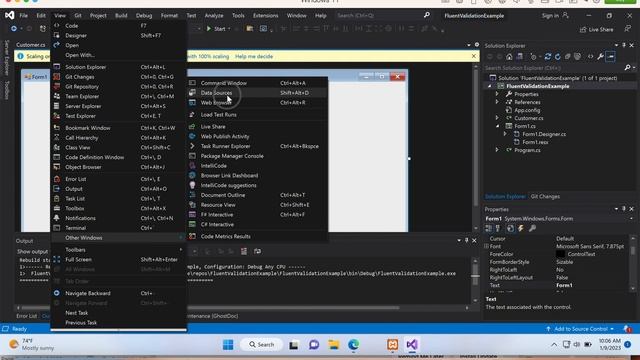Open Microsoft Edge from the taskbar
This screenshot has width=640, height=360.
pos(353,345)
